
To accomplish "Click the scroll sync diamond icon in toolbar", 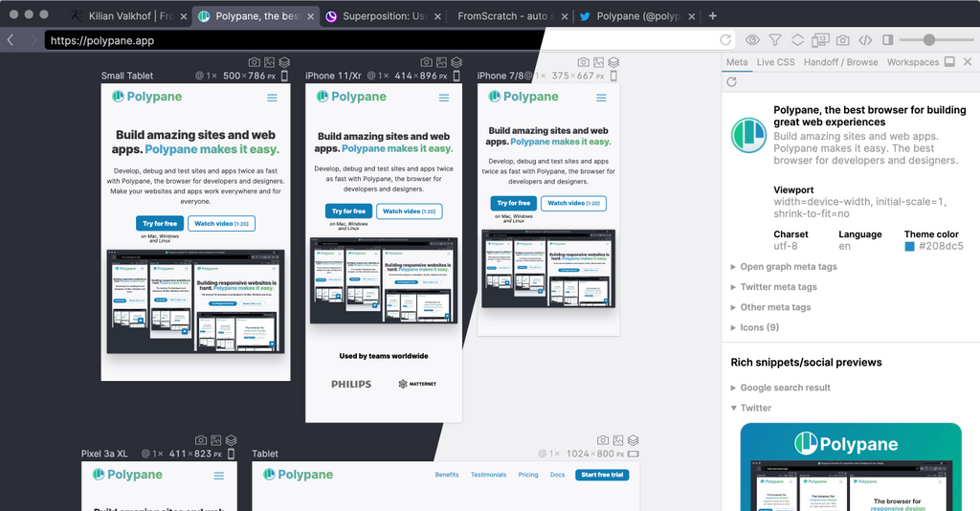I will 797,40.
